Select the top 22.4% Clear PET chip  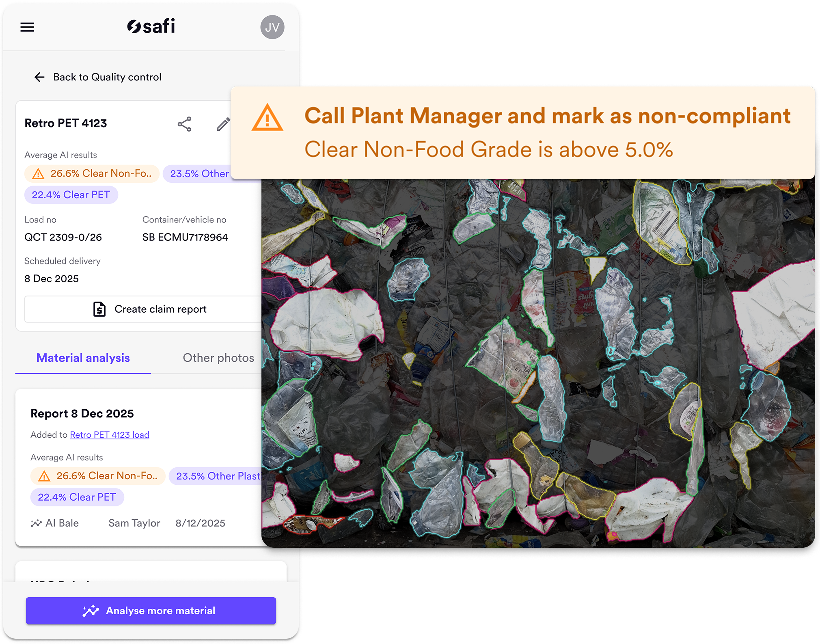tap(71, 195)
